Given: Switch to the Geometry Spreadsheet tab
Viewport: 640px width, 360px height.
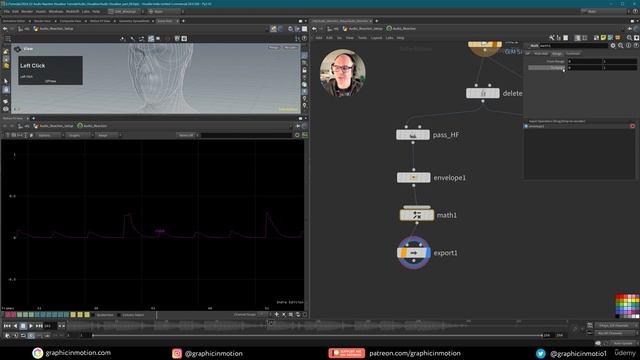Looking at the screenshot, I should 134,21.
